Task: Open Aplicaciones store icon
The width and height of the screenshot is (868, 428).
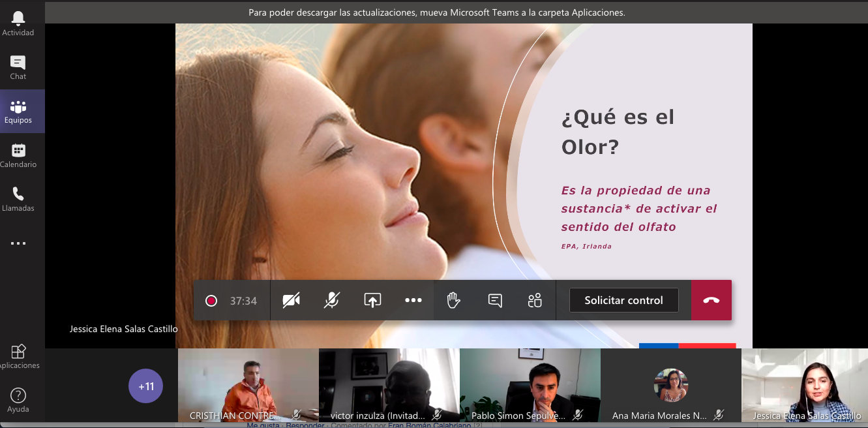Action: [x=18, y=356]
